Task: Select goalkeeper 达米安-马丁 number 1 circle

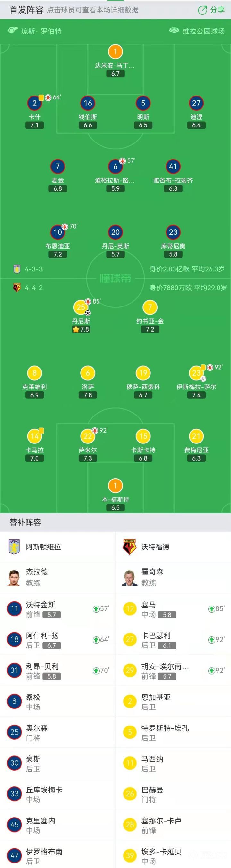Action: coord(115,51)
